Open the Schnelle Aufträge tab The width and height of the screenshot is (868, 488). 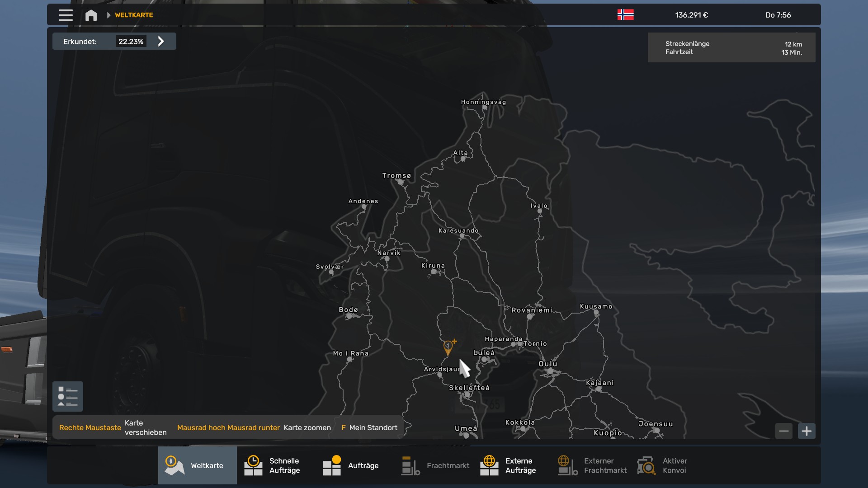coord(276,465)
